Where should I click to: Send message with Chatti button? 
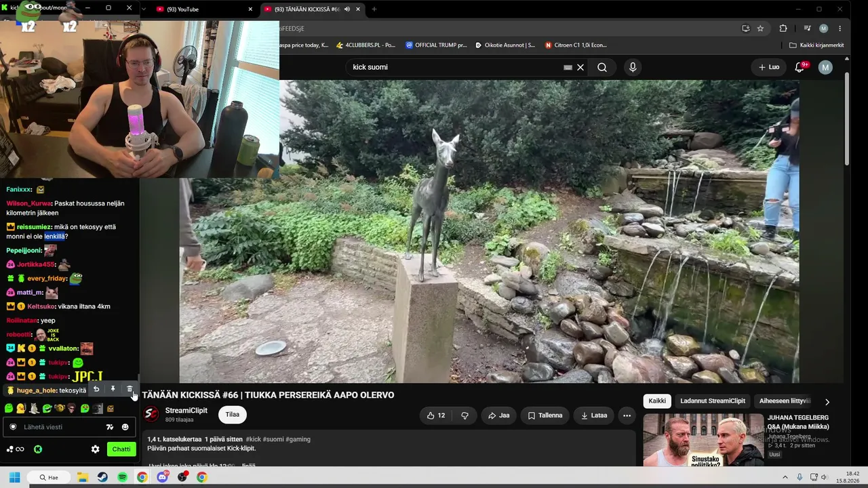click(121, 449)
